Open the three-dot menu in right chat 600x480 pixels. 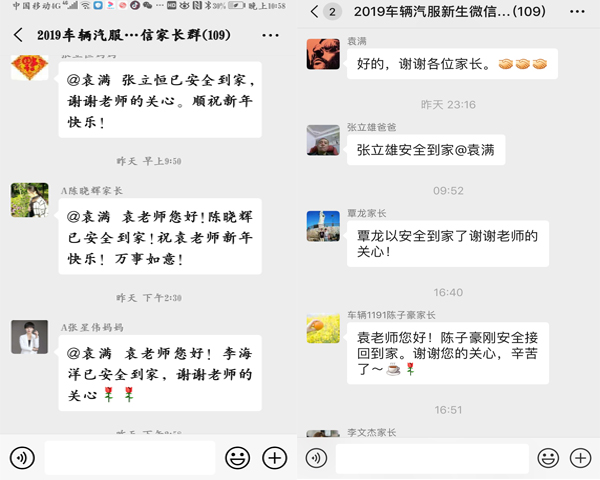(x=577, y=11)
